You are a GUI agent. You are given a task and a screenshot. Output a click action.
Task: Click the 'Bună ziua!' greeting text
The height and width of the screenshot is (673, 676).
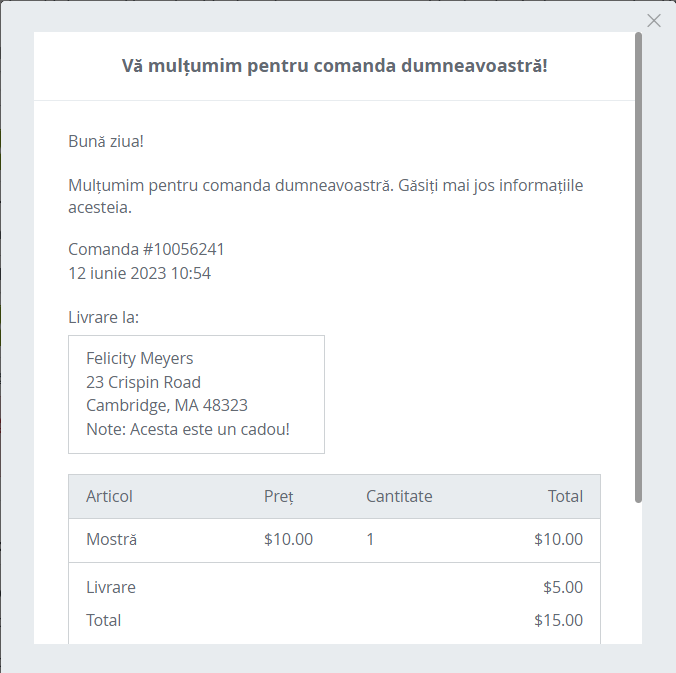[106, 141]
